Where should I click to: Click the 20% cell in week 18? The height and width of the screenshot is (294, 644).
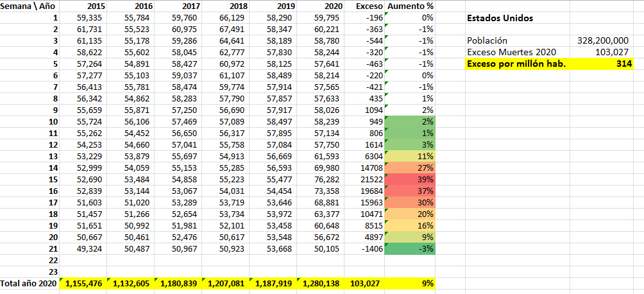click(410, 214)
